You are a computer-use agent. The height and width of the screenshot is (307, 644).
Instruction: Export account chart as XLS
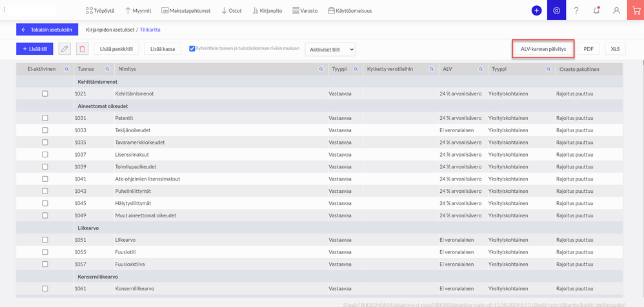pyautogui.click(x=615, y=49)
